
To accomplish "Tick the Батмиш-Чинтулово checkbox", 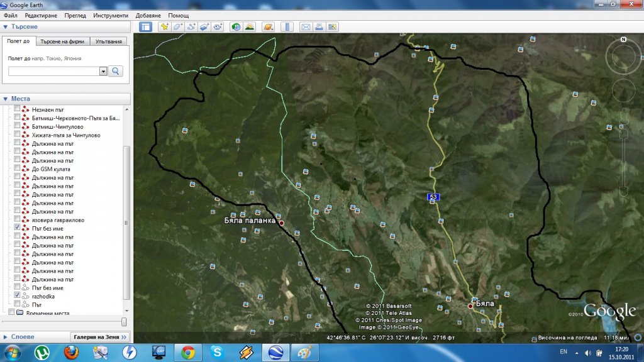I will 17,126.
